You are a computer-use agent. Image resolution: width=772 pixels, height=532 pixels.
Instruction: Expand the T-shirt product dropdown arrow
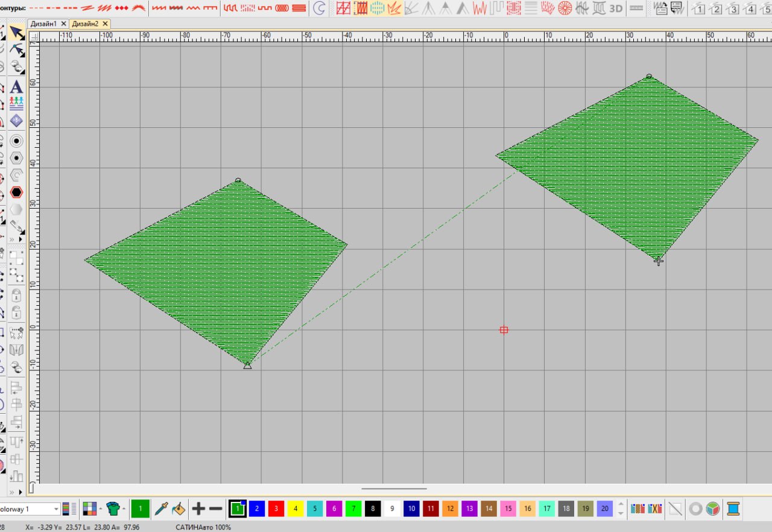coord(124,509)
